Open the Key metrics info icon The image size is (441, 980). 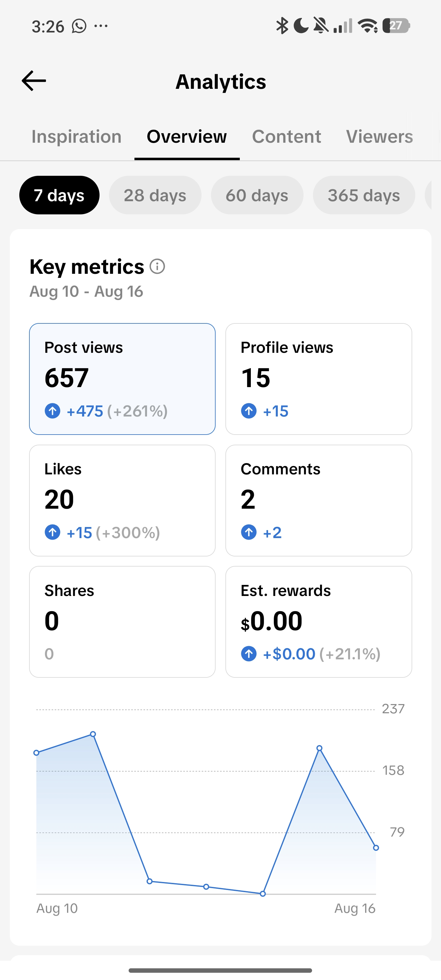click(x=157, y=266)
